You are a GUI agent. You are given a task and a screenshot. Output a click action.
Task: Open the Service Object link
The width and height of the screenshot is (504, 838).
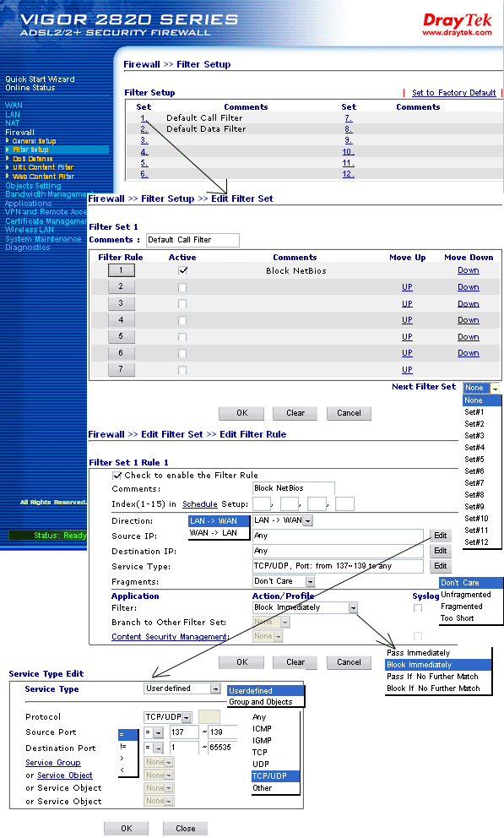click(x=65, y=775)
